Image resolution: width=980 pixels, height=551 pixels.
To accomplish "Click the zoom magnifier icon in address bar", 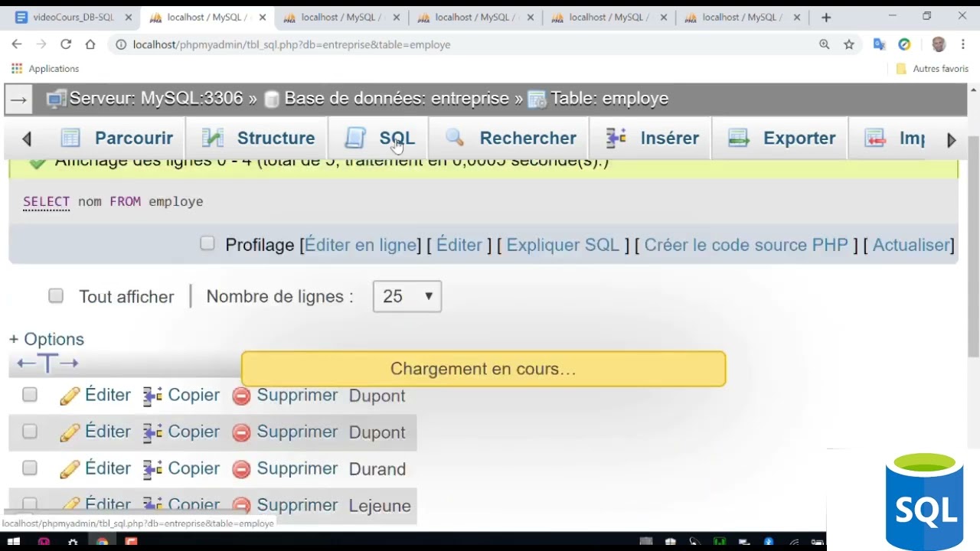I will (825, 44).
